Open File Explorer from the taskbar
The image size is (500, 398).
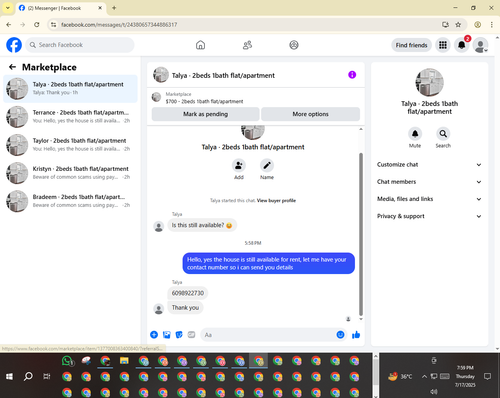[124, 361]
